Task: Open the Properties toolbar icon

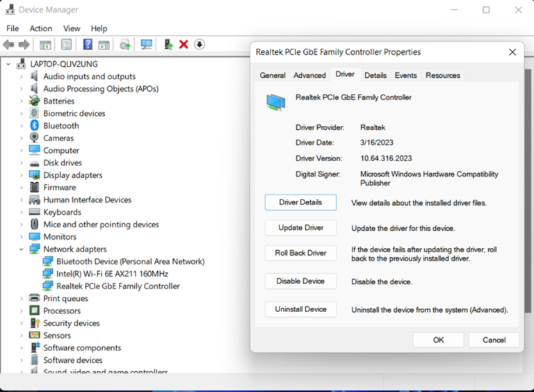Action: pyautogui.click(x=67, y=44)
